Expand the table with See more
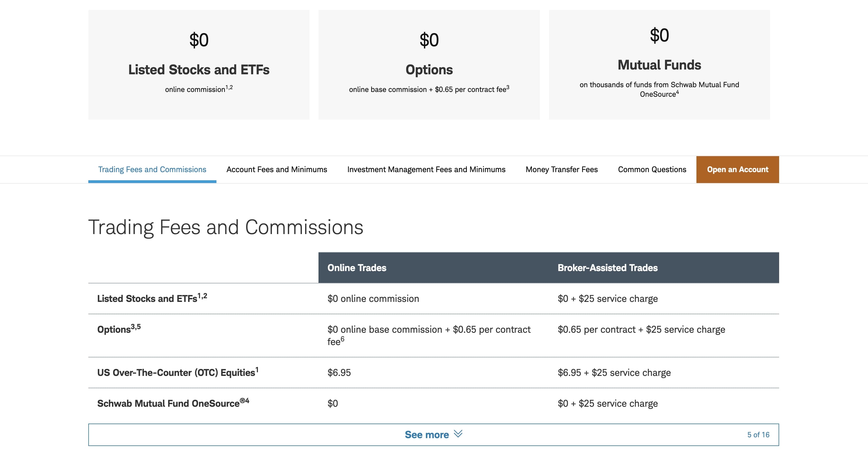868x453 pixels. (x=434, y=434)
